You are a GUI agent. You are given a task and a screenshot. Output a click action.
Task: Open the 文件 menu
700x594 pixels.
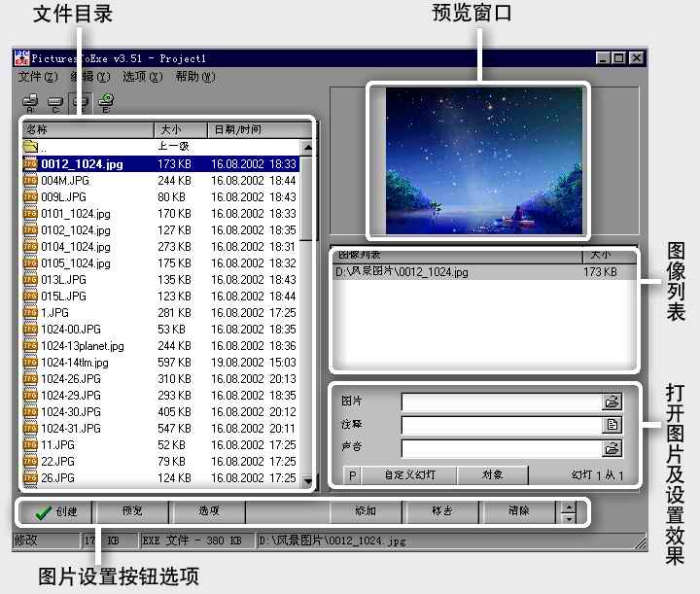[x=38, y=77]
